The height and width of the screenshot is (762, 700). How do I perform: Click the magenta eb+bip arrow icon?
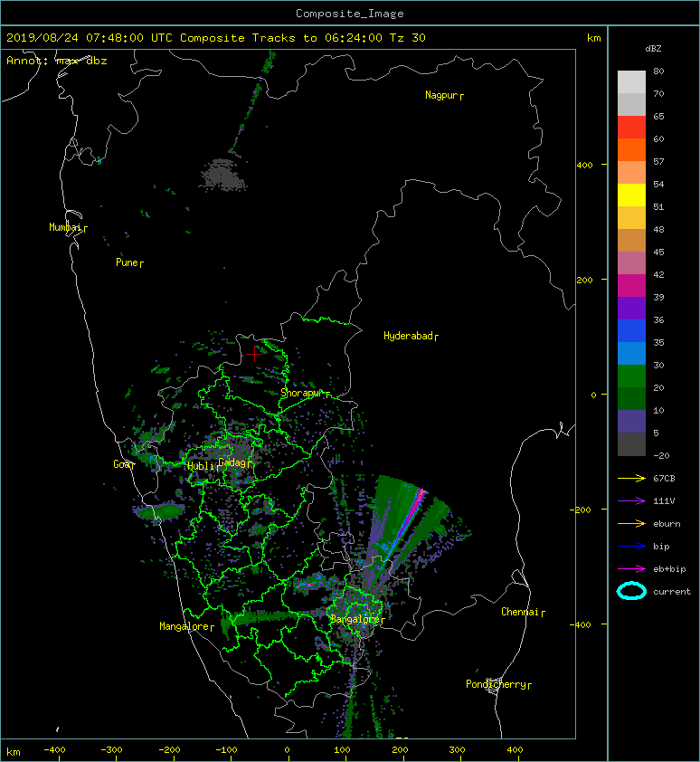(631, 568)
